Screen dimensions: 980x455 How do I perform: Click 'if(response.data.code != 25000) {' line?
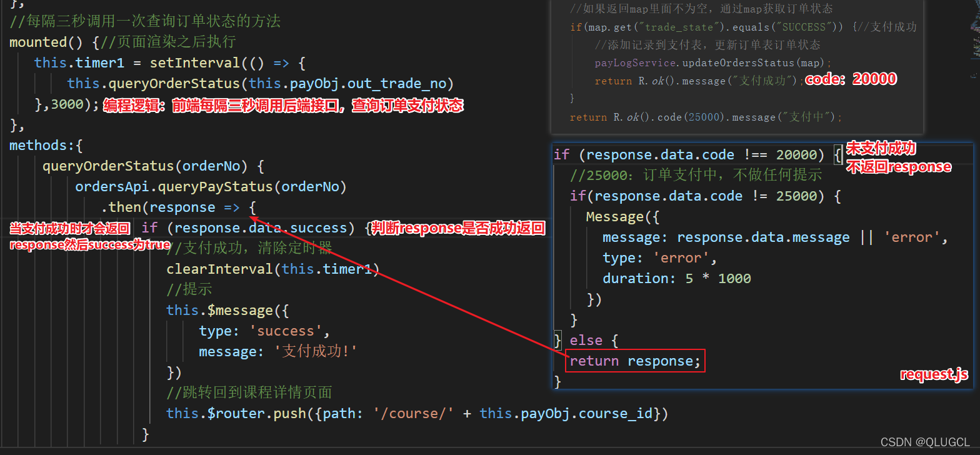706,196
